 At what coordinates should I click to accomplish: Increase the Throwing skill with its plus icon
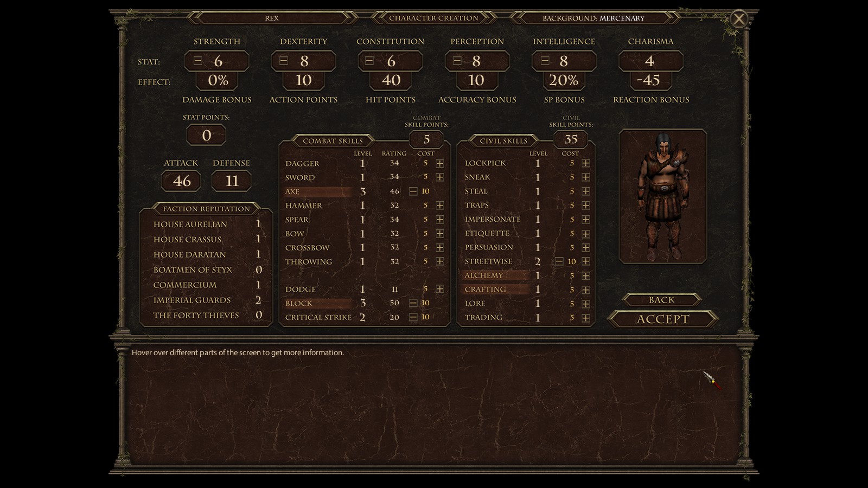point(439,261)
